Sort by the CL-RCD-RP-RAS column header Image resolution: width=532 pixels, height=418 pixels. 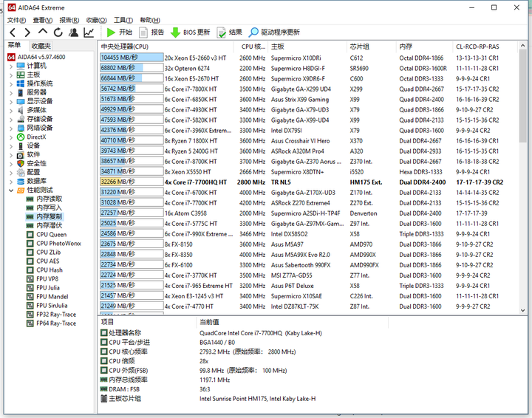click(x=485, y=47)
